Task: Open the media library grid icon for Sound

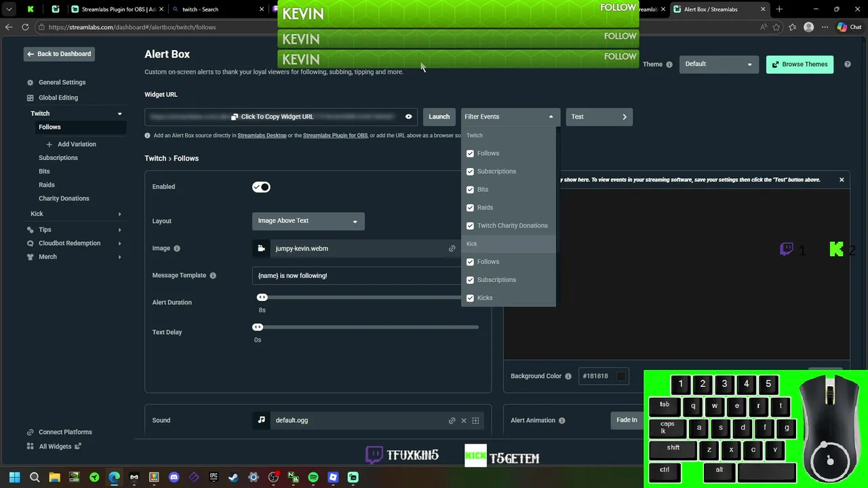Action: pos(475,420)
